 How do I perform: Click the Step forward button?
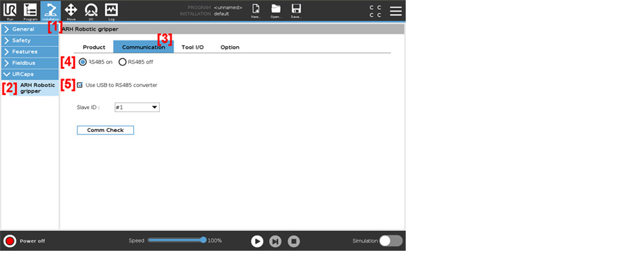pyautogui.click(x=275, y=241)
